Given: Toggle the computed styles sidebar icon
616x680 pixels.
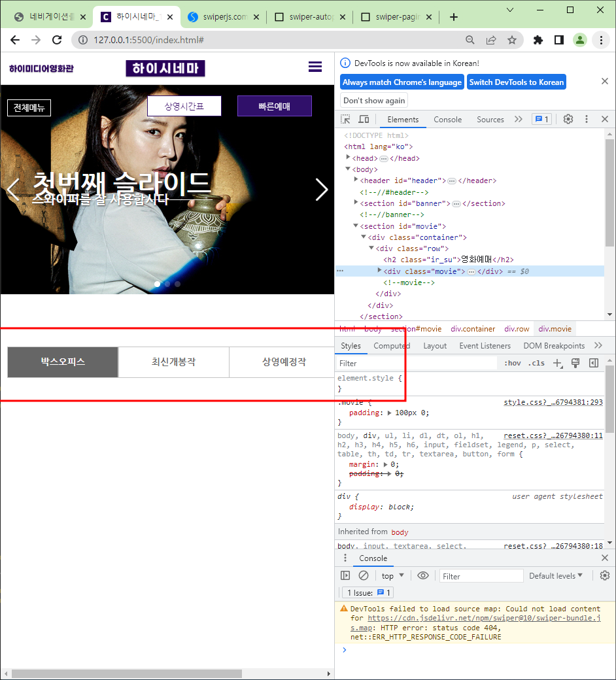Looking at the screenshot, I should (x=594, y=364).
